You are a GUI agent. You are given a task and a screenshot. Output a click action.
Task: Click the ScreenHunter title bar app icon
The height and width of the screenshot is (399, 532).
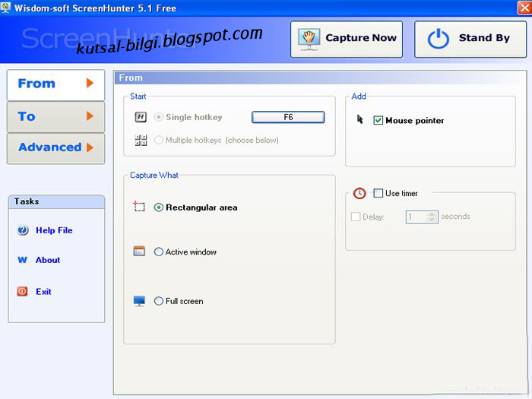coord(5,7)
